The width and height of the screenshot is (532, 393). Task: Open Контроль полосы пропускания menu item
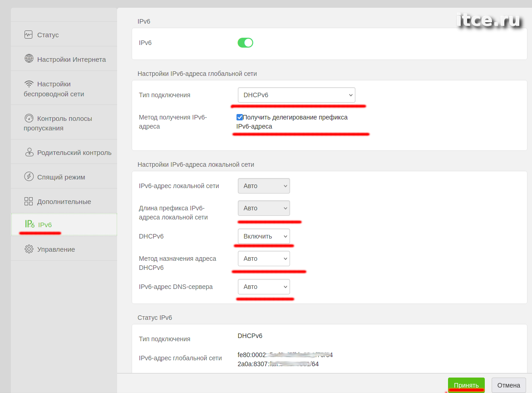point(64,123)
